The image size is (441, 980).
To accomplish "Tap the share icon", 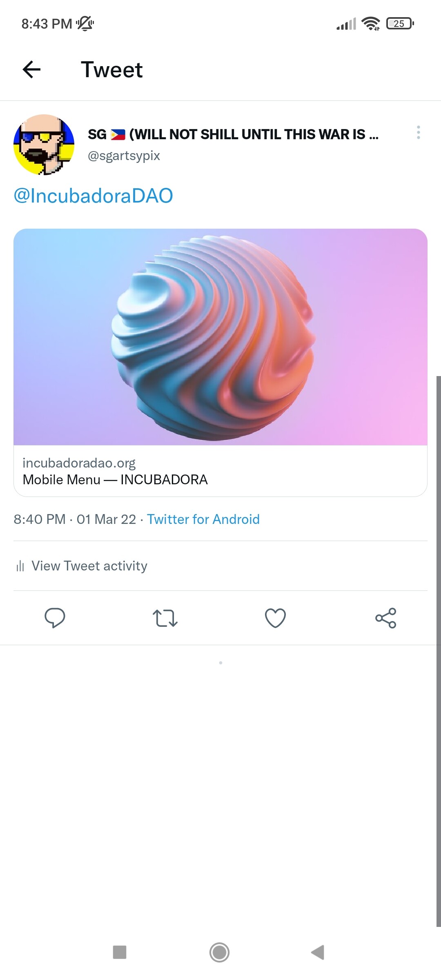I will pyautogui.click(x=386, y=618).
